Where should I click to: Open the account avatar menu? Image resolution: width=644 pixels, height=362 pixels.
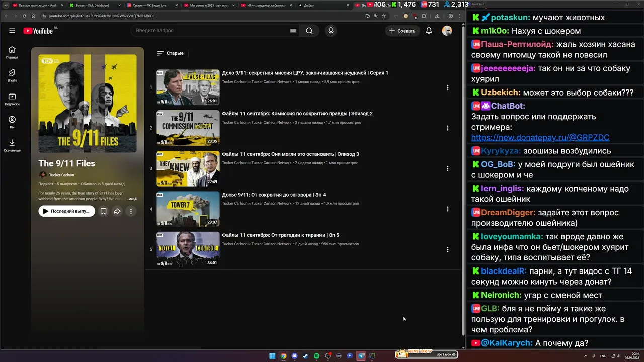pyautogui.click(x=447, y=31)
